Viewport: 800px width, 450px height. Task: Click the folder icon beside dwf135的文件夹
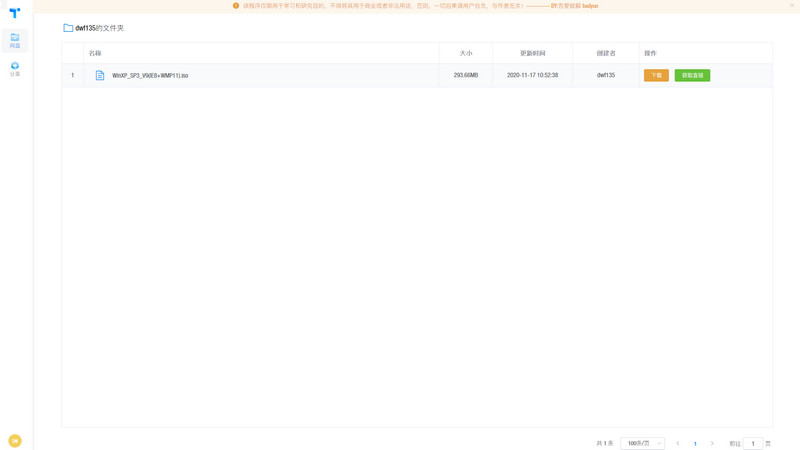(x=68, y=28)
